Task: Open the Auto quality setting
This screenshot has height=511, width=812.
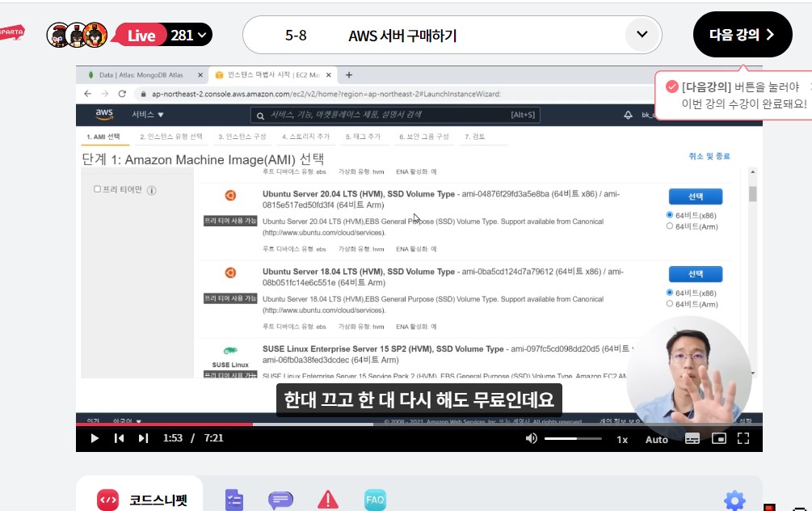Action: tap(657, 440)
